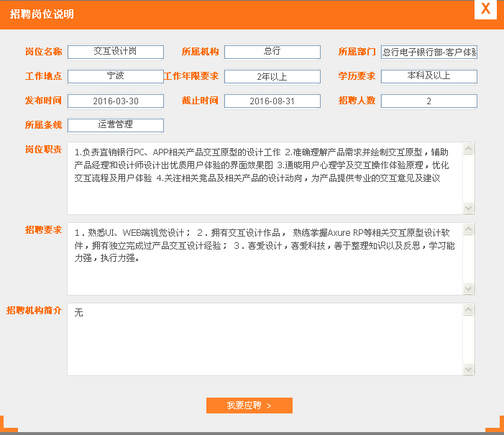Click the 所属条线 field showing 运营管理
504x435 pixels.
[x=115, y=125]
